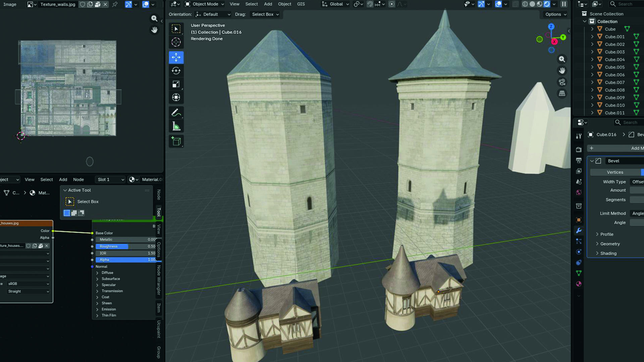Screen dimensions: 644x362
Task: Click the image editor pan hand icon
Action: 154,30
